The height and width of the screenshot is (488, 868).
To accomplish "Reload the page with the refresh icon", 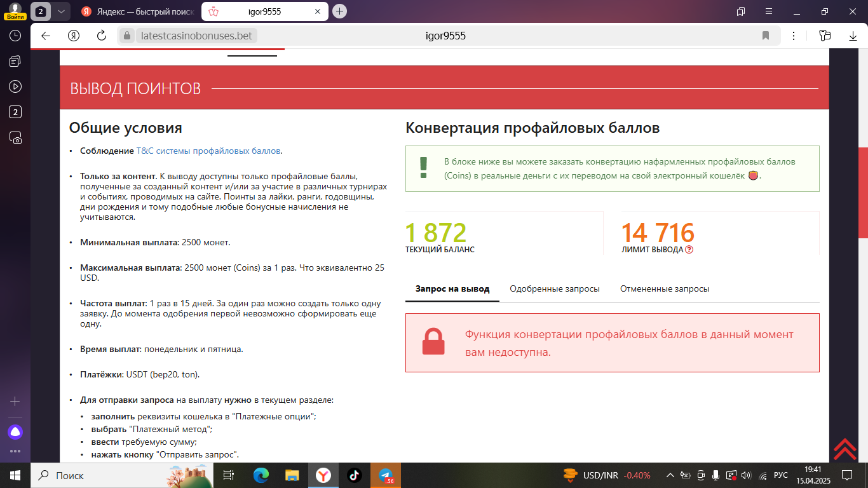I will coord(101,36).
